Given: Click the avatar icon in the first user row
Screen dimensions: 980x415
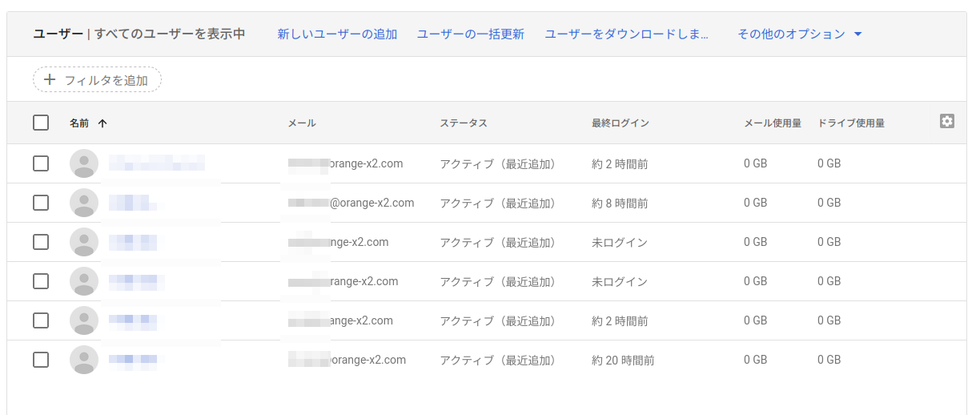Looking at the screenshot, I should click(x=84, y=163).
